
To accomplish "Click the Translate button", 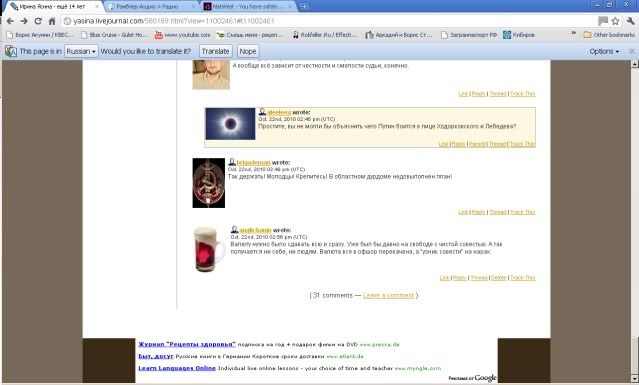I will [216, 51].
